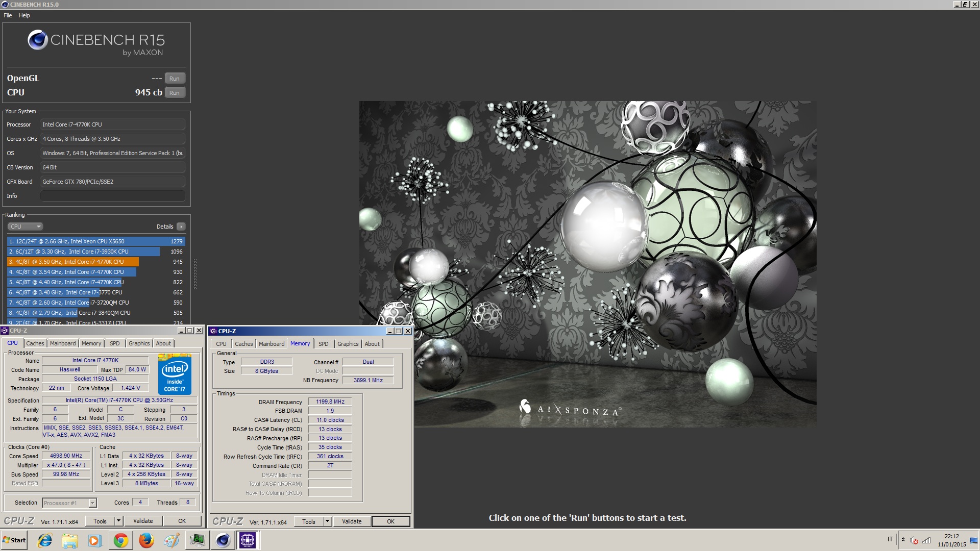Click the left CPU-Z window title icon
The height and width of the screenshot is (551, 980).
(x=5, y=331)
